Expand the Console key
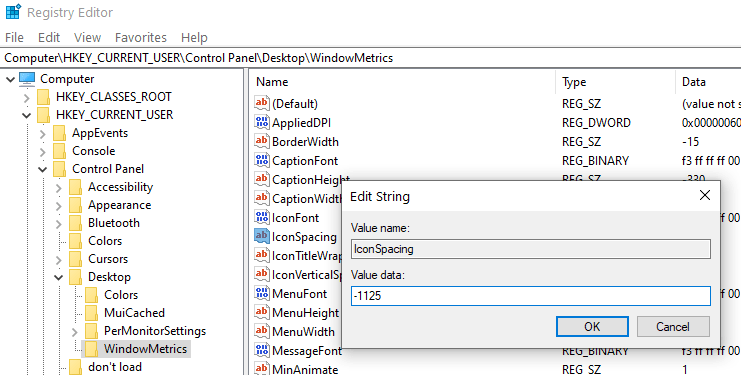 pos(43,152)
